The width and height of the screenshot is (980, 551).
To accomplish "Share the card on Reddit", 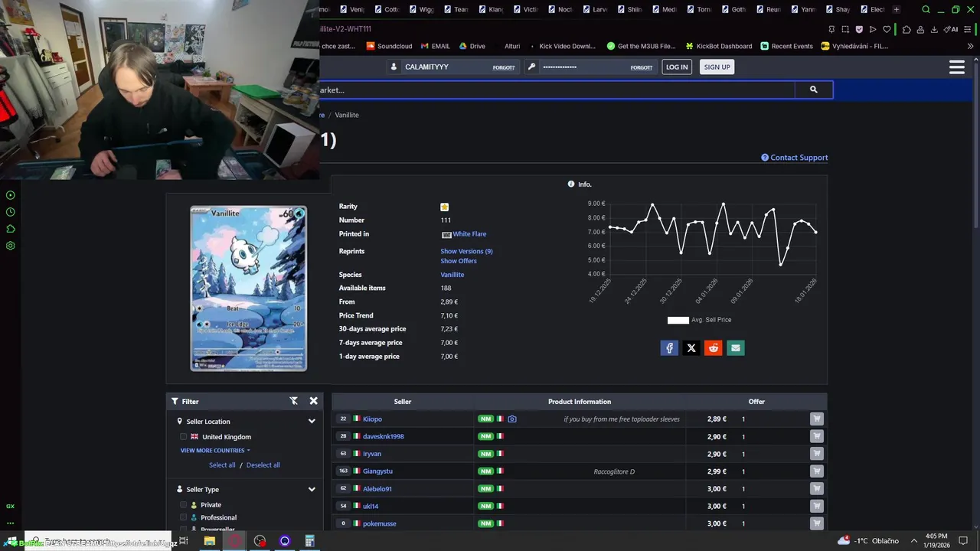I will point(714,348).
